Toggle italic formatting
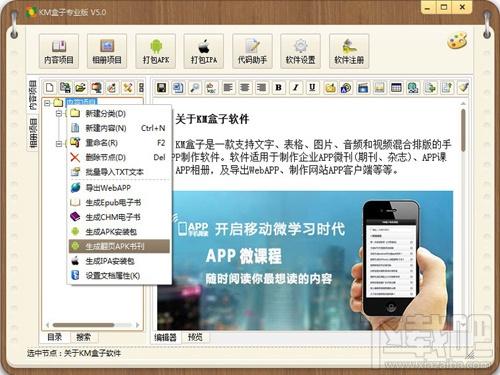This screenshot has height=375, width=500. (295, 88)
